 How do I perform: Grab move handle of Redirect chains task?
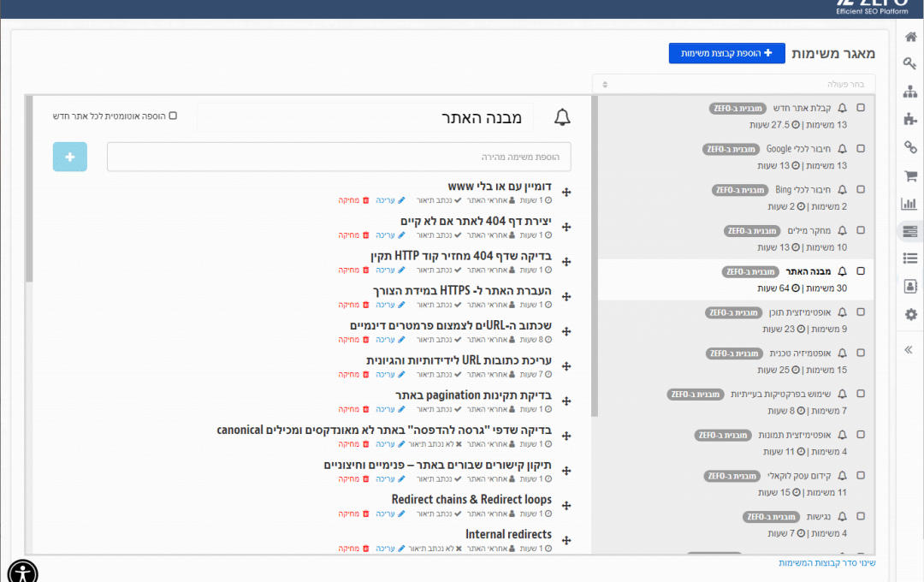click(x=566, y=505)
